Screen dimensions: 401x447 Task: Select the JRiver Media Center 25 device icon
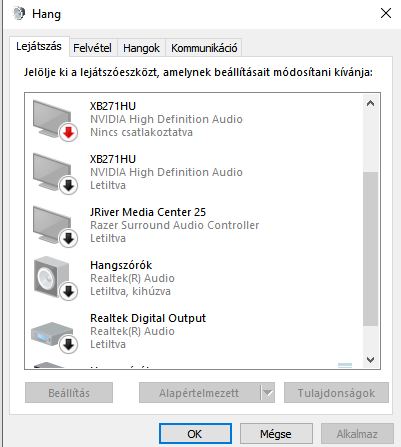point(54,226)
